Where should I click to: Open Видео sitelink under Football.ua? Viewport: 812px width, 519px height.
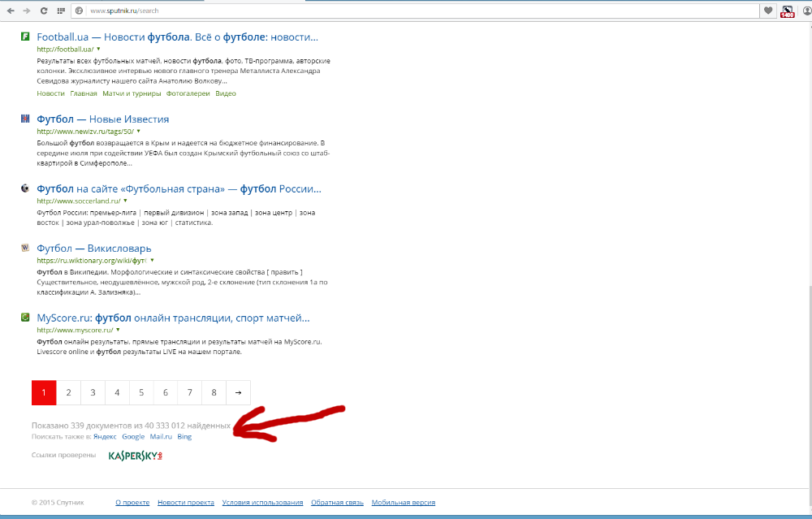(225, 93)
